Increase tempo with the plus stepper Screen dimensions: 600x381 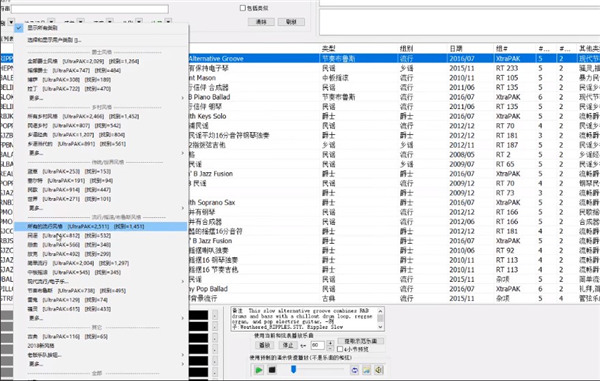tap(331, 343)
